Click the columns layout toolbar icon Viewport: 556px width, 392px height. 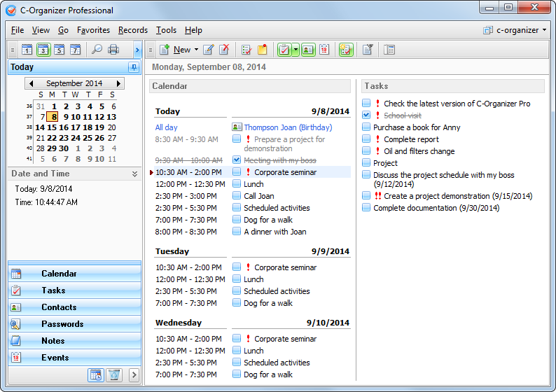coord(389,50)
